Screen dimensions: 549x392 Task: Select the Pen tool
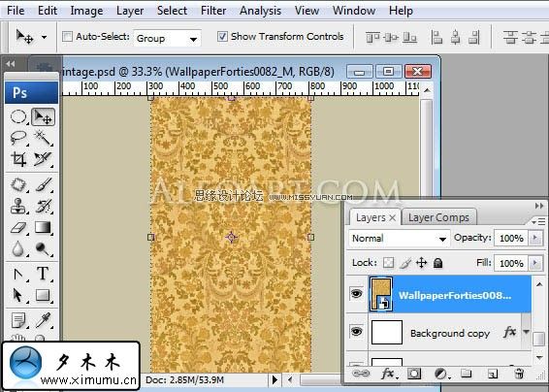click(x=18, y=274)
